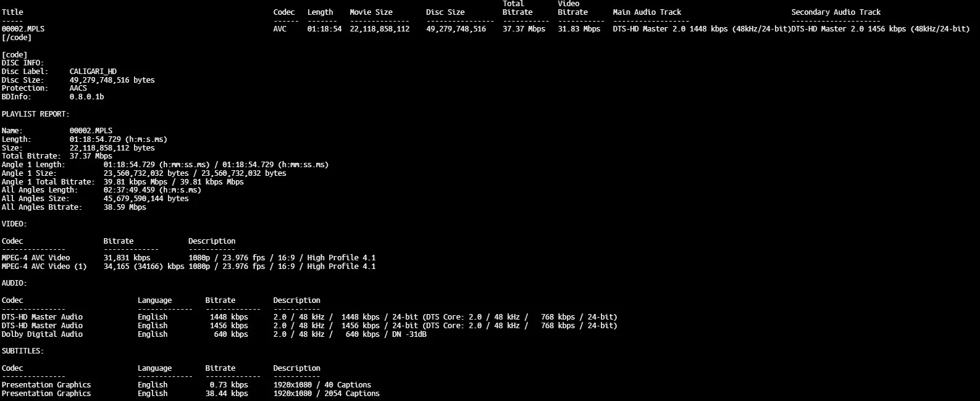
Task: Select the BDInfo version 0.8.0.1b text
Action: [86, 97]
